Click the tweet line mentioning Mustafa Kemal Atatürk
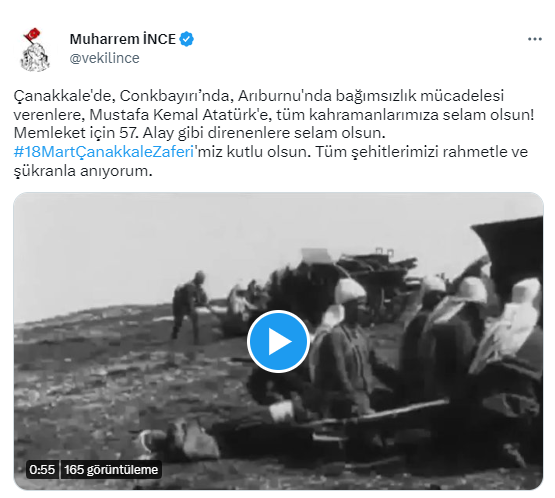The image size is (555, 498). (274, 114)
